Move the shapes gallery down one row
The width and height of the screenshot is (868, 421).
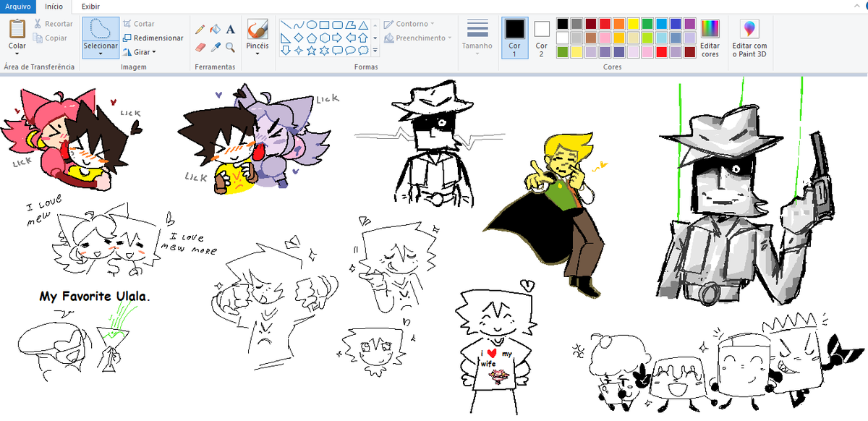point(375,38)
